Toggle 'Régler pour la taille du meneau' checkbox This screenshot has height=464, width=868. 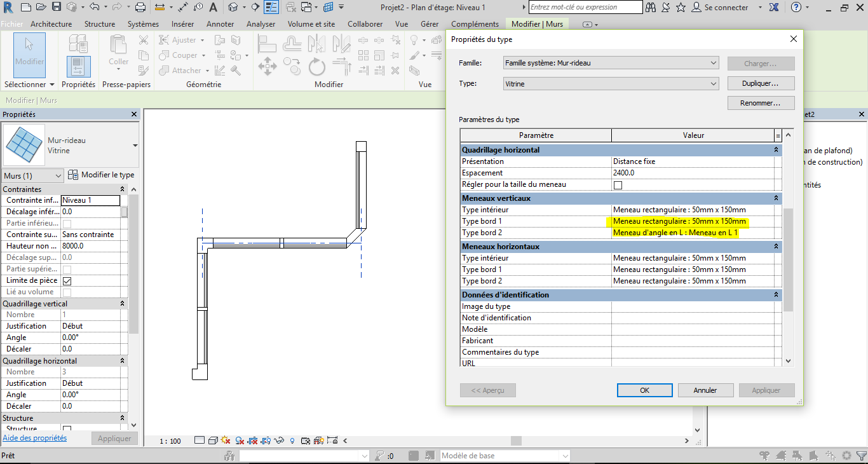(618, 185)
